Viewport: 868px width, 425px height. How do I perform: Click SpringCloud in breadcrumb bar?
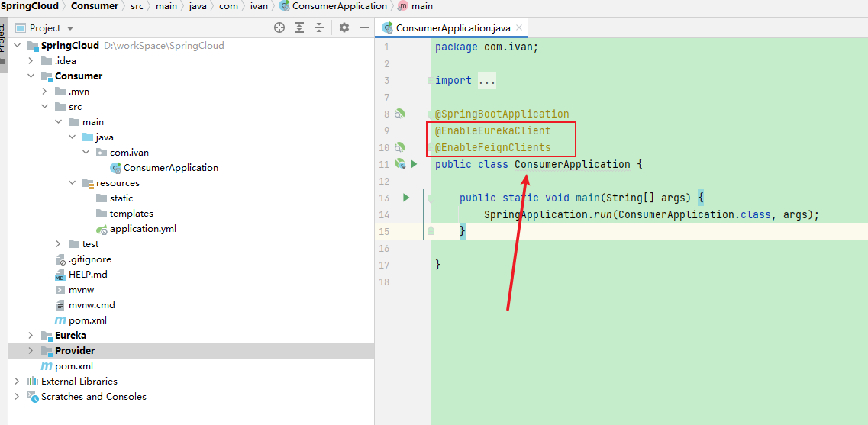click(29, 6)
